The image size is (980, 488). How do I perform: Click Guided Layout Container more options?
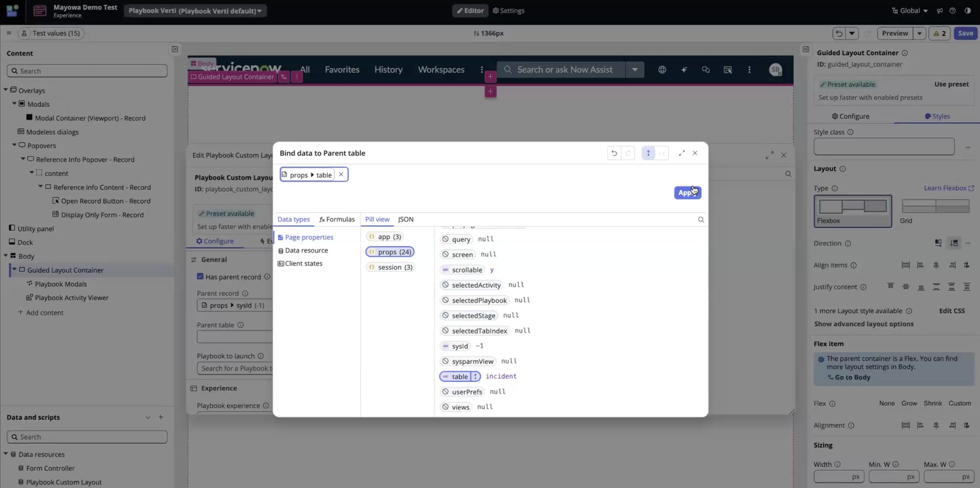297,77
